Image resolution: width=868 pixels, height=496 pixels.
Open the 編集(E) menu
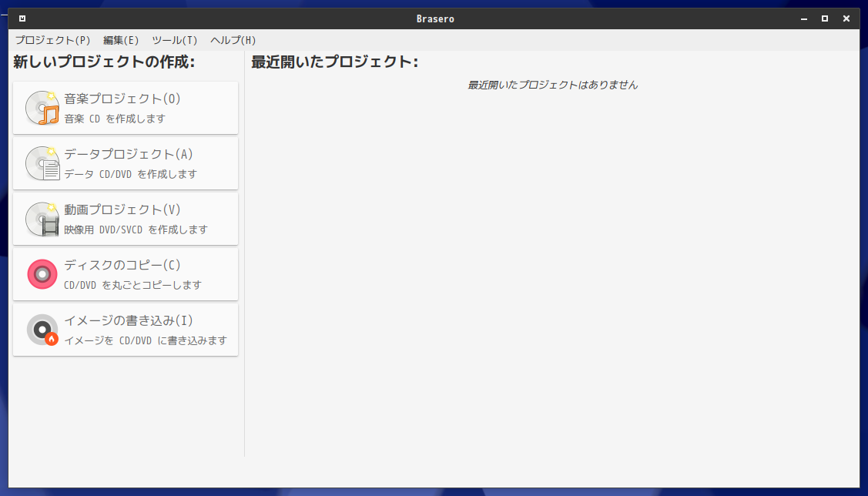pos(121,40)
